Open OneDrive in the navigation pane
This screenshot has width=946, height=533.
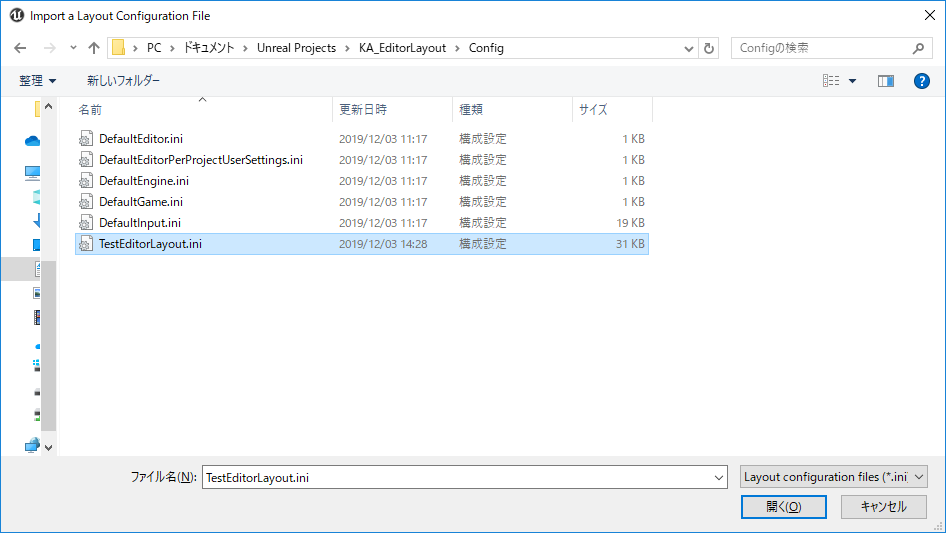[x=33, y=141]
